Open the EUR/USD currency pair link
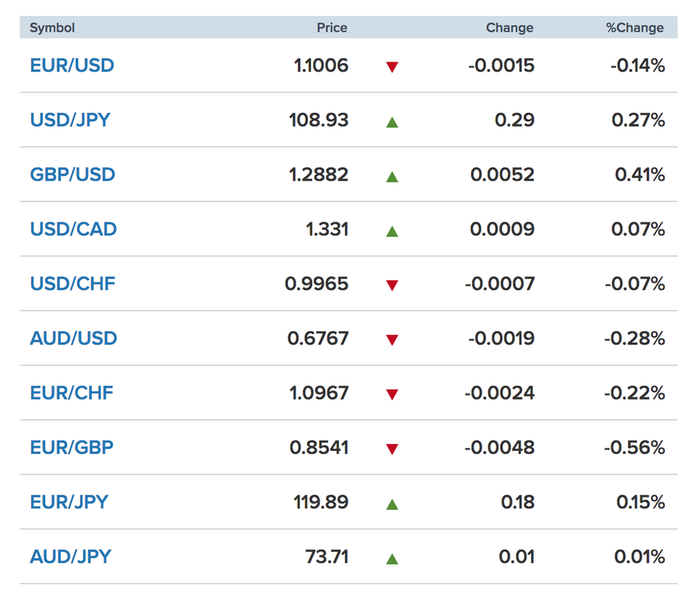700x594 pixels. click(x=72, y=65)
